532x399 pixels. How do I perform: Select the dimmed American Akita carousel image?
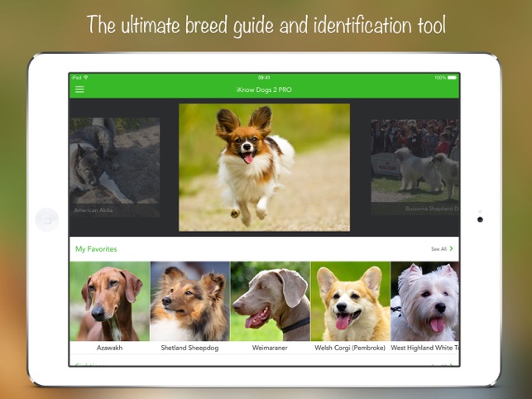point(114,166)
